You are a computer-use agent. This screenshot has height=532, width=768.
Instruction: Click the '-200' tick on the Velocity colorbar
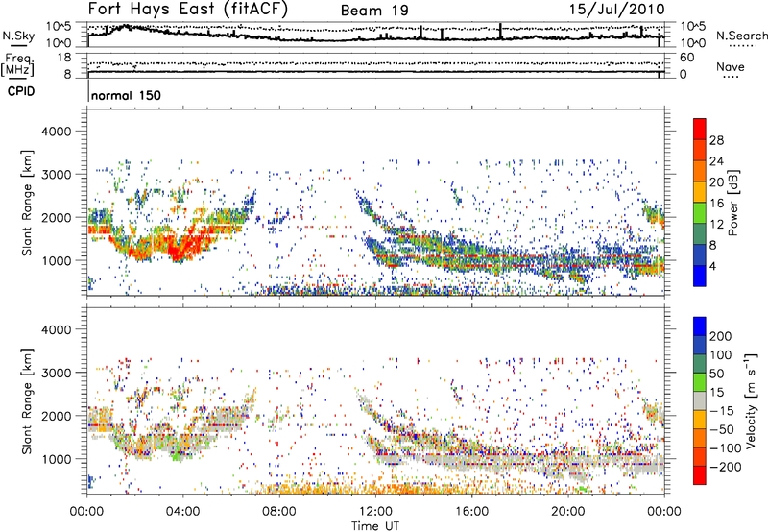pyautogui.click(x=726, y=467)
